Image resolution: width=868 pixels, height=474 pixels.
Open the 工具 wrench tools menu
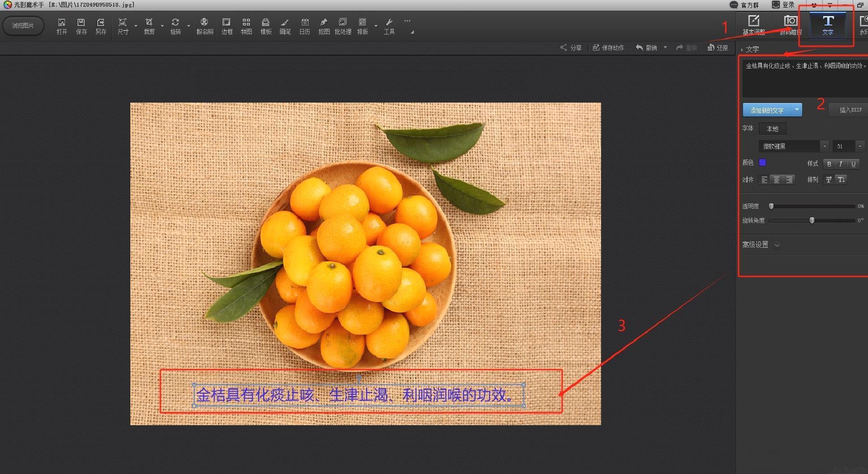(x=389, y=26)
